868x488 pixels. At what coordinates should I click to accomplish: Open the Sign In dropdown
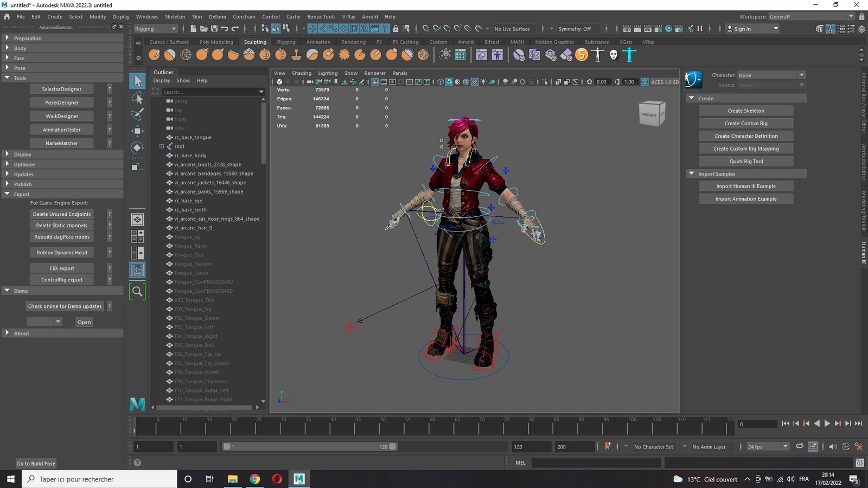click(753, 29)
